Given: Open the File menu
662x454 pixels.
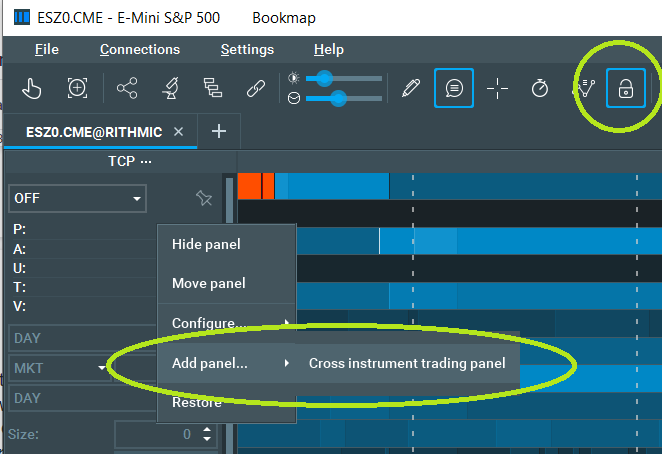Looking at the screenshot, I should (x=47, y=49).
